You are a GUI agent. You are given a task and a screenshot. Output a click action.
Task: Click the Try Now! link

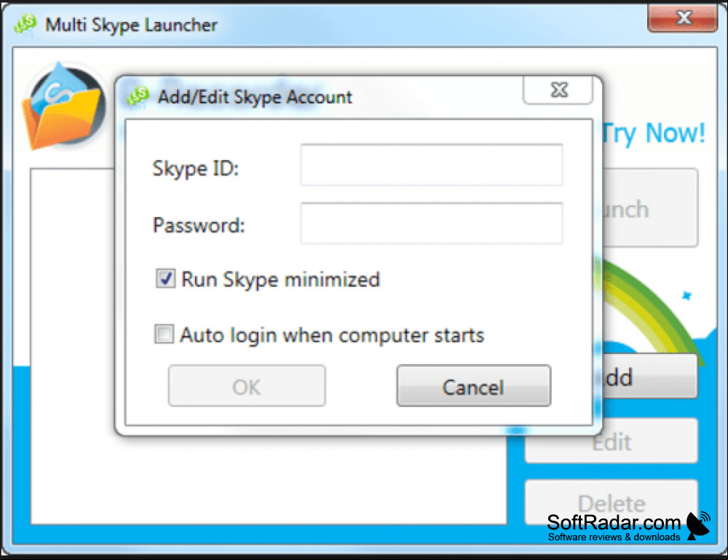click(x=653, y=134)
